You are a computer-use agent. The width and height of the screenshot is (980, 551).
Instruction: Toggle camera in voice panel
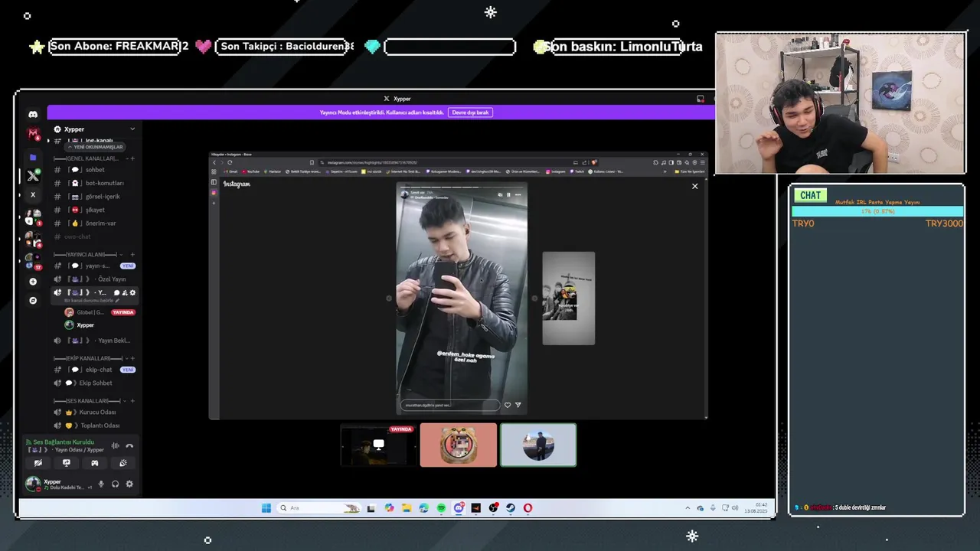pos(38,463)
